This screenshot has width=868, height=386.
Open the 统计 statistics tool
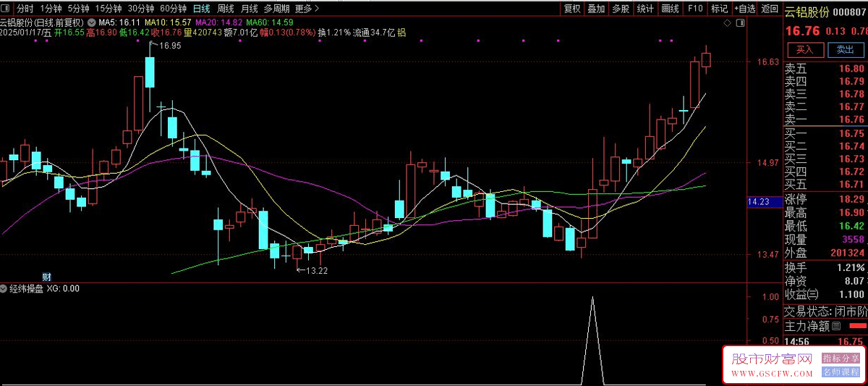pos(644,9)
